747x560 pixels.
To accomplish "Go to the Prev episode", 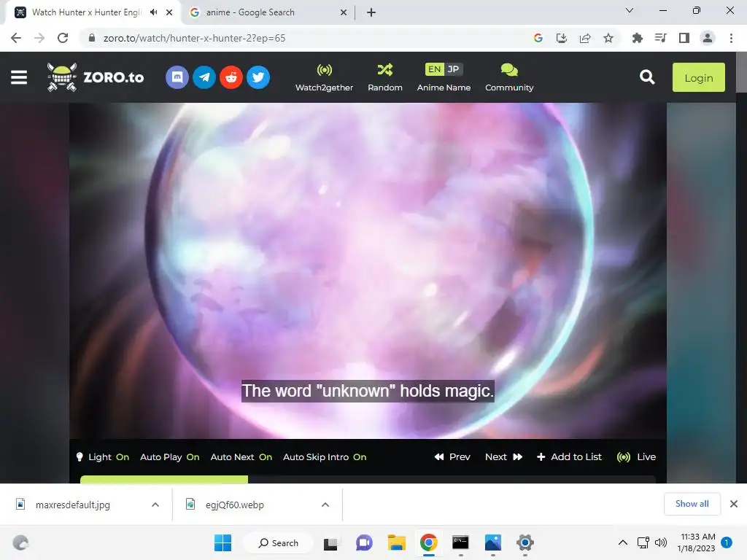I will [x=452, y=457].
